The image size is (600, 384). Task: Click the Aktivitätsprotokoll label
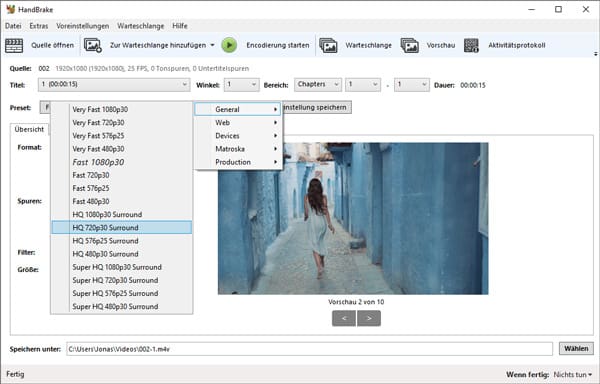pos(517,45)
